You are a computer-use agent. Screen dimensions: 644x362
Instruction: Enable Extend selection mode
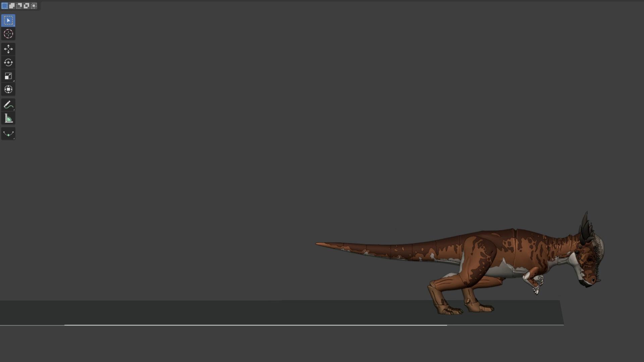click(x=12, y=6)
